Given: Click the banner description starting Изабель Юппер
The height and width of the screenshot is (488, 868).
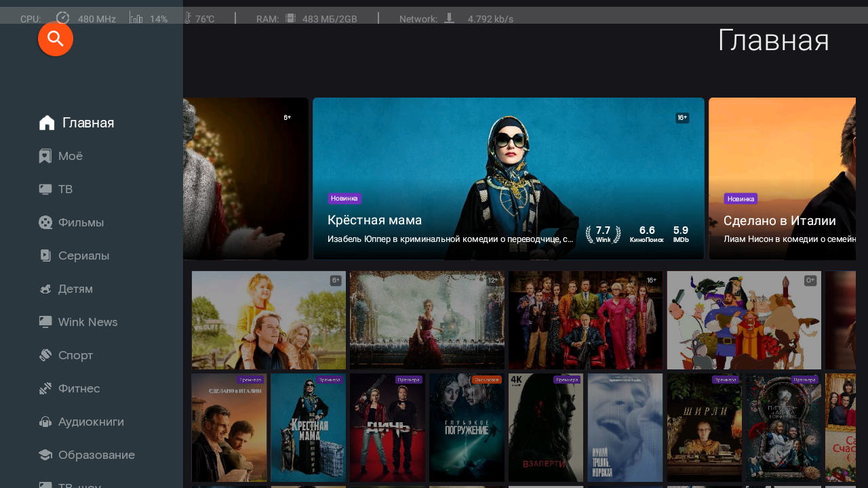Looking at the screenshot, I should (x=450, y=239).
